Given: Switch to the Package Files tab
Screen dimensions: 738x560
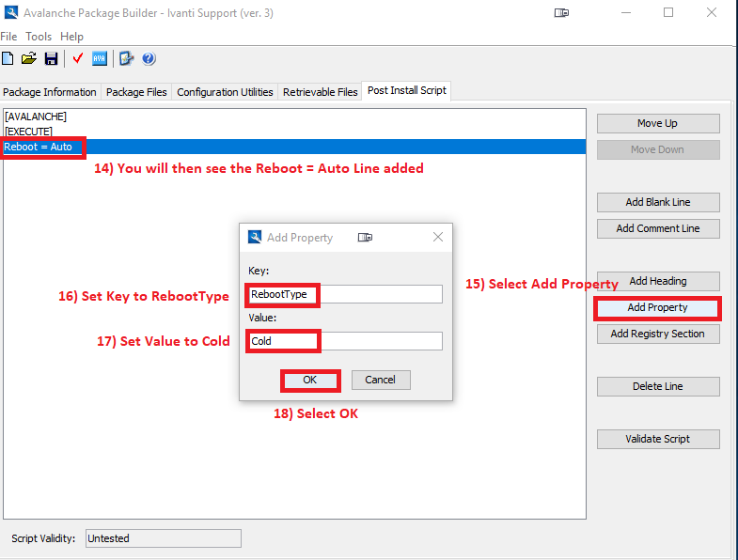Looking at the screenshot, I should [136, 92].
